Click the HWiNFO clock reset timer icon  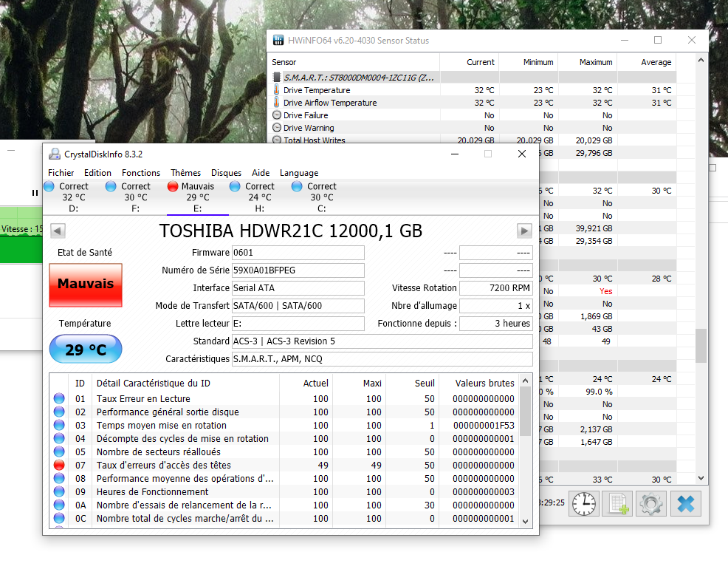pyautogui.click(x=583, y=503)
